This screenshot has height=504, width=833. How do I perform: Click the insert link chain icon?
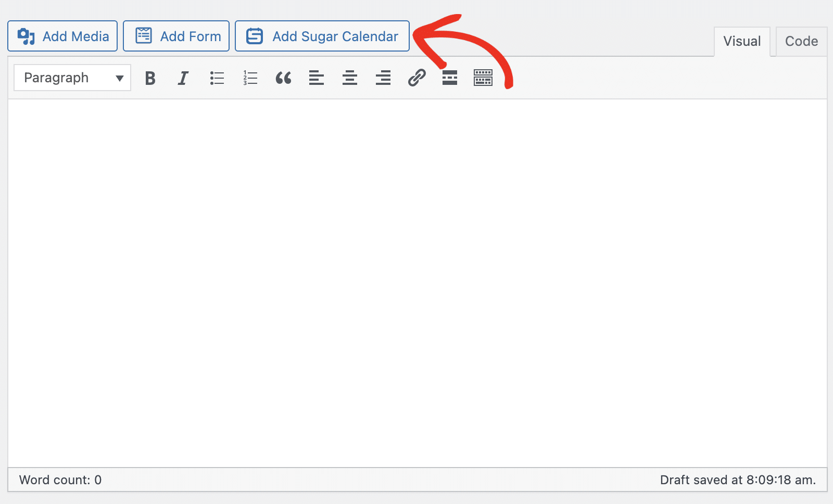point(416,78)
